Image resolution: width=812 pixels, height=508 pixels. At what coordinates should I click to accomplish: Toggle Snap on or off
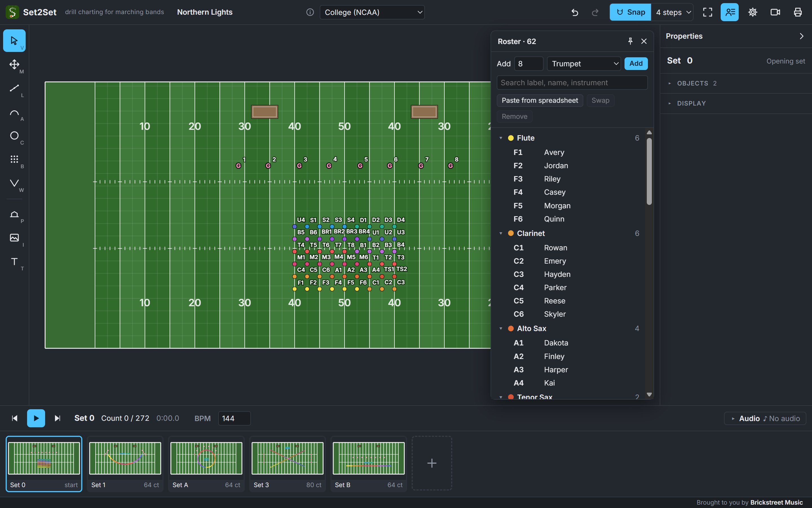click(630, 12)
